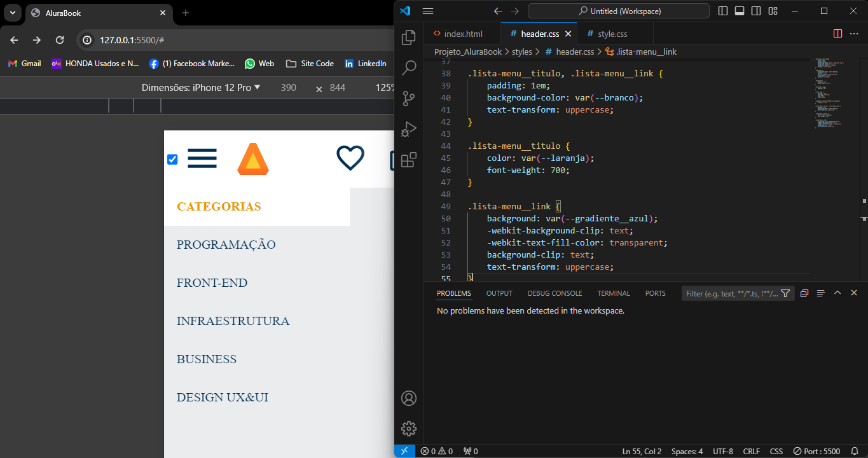868x458 pixels.
Task: Open editor More Actions ellipsis
Action: tap(854, 34)
